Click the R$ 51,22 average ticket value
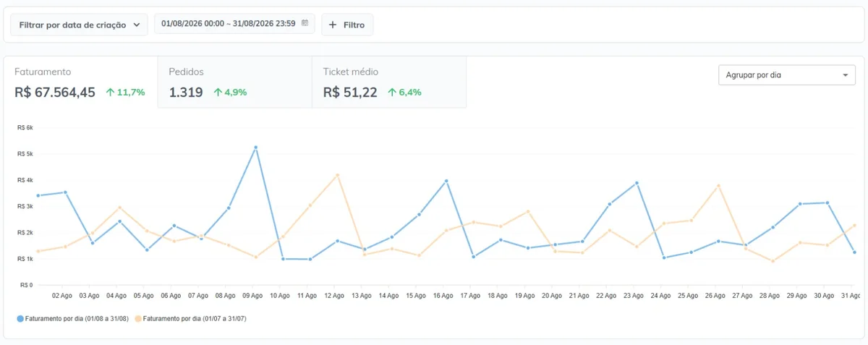Viewport: 868px width, 345px height. click(350, 92)
